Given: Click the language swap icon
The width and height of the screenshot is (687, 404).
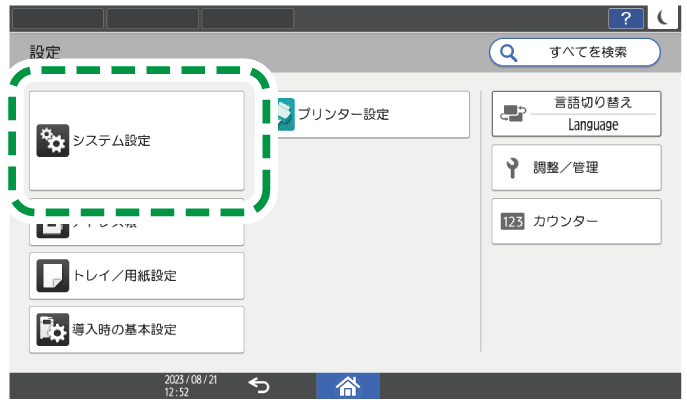Looking at the screenshot, I should [x=513, y=113].
